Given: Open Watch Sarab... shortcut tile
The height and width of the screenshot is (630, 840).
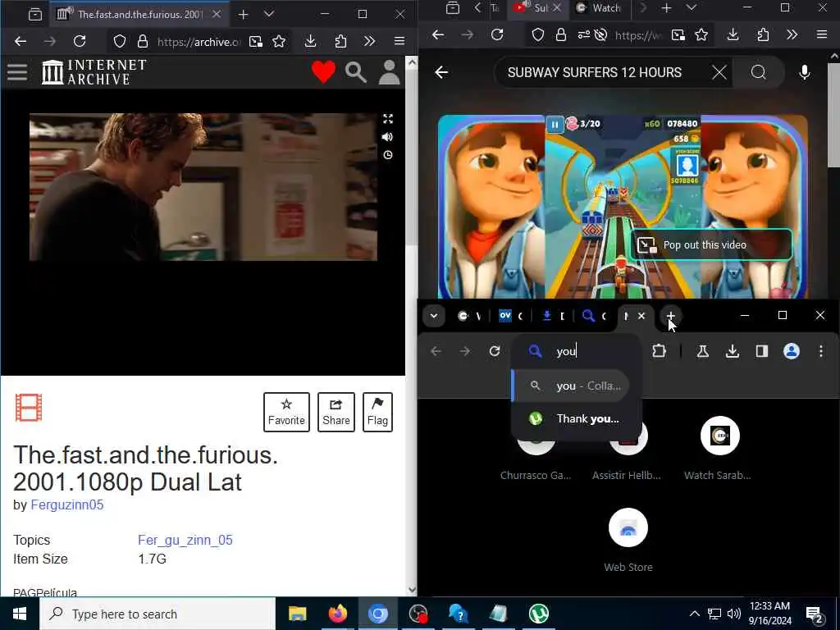Looking at the screenshot, I should tap(719, 449).
